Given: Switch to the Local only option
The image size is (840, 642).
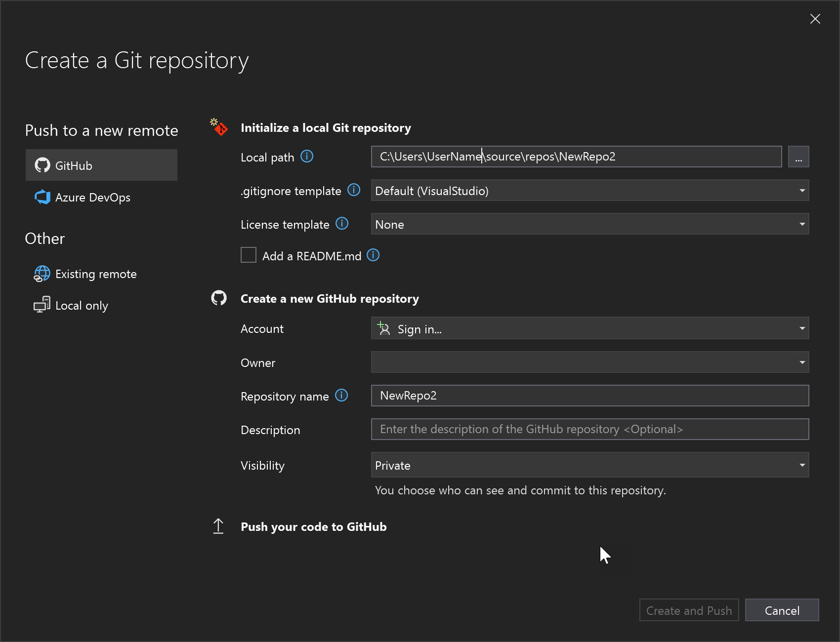Looking at the screenshot, I should [x=82, y=305].
